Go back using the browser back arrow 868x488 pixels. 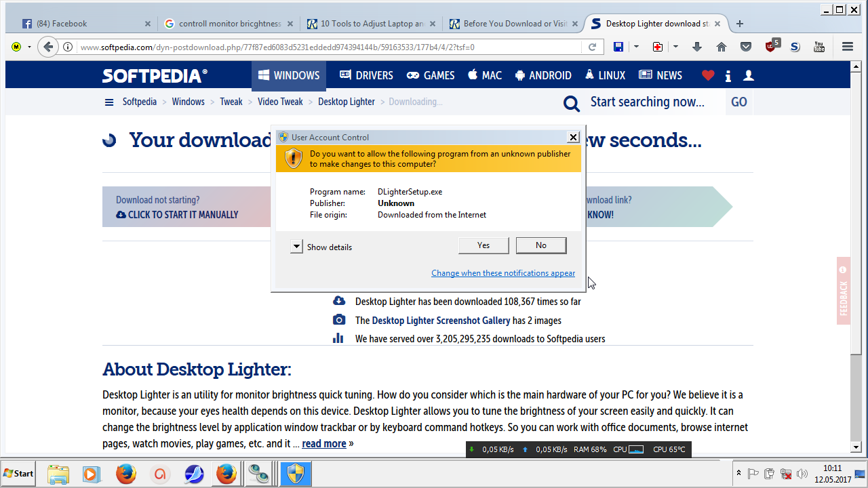pos(47,47)
